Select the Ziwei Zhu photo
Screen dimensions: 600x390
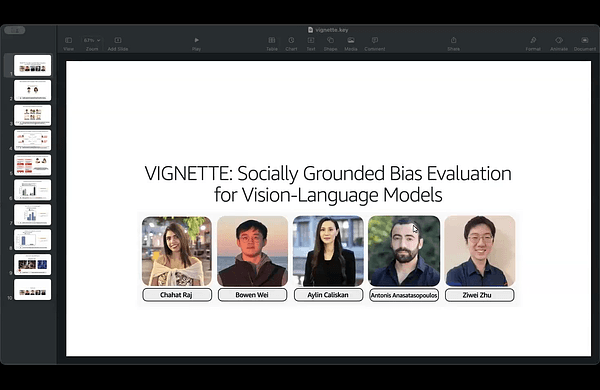click(x=480, y=251)
